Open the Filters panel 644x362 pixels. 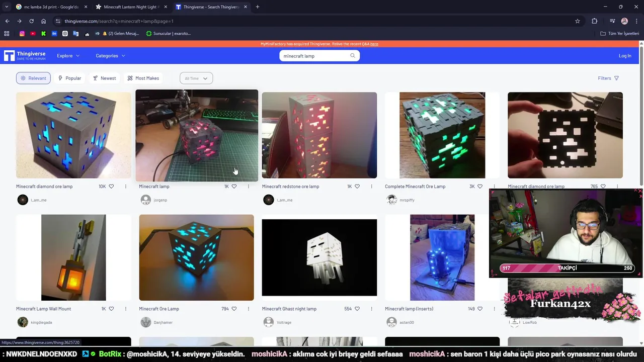tap(608, 78)
